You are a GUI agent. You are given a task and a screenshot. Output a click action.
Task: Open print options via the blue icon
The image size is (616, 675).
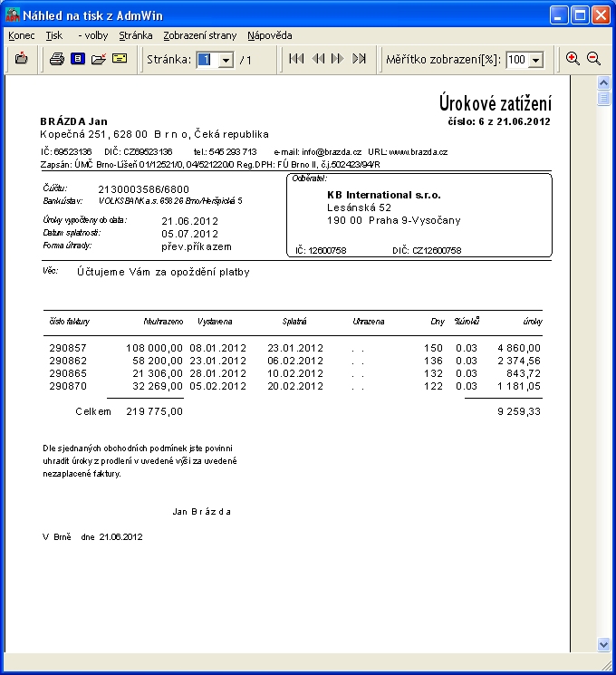78,59
